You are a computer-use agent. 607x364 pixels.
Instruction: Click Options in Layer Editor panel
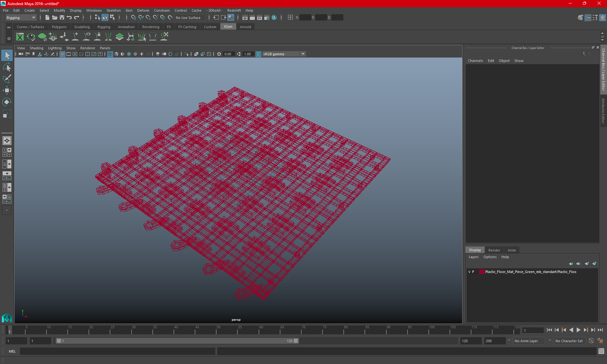(x=490, y=257)
